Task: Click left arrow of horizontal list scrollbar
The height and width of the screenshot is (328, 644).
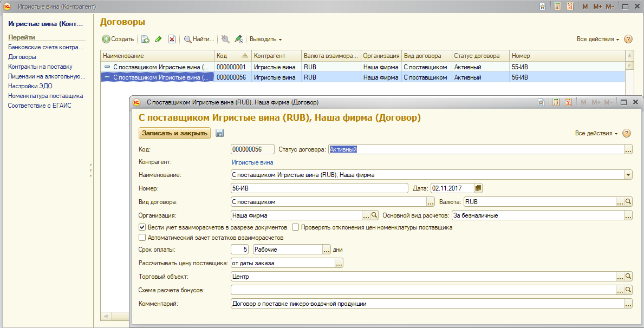Action: (106, 317)
